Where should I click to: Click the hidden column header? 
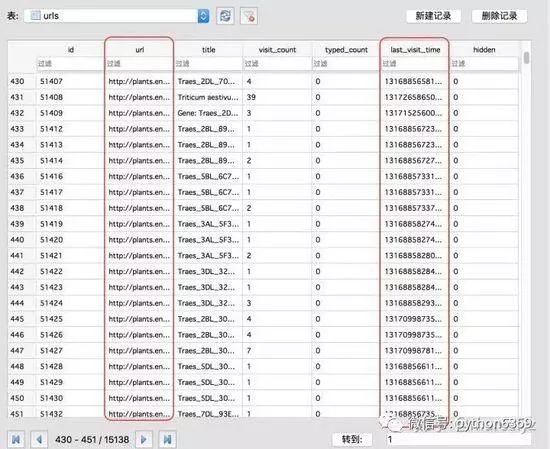click(x=484, y=50)
